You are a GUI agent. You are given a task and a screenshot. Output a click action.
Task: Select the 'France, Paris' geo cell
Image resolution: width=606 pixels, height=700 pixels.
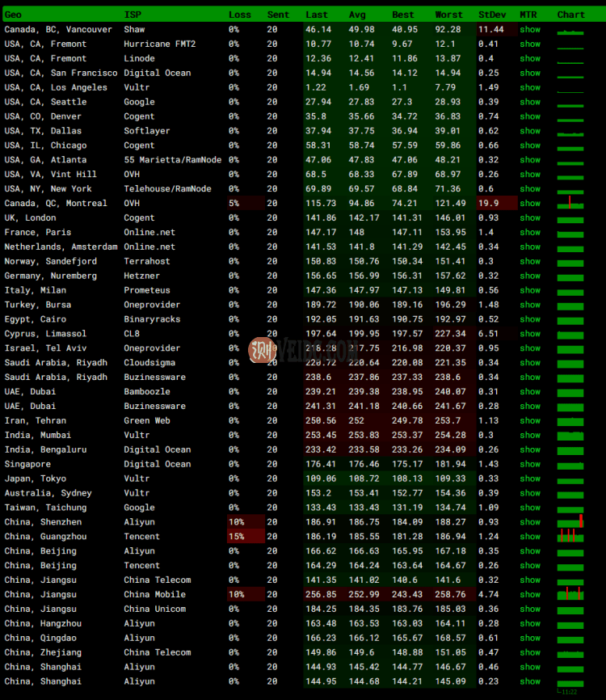(x=38, y=233)
